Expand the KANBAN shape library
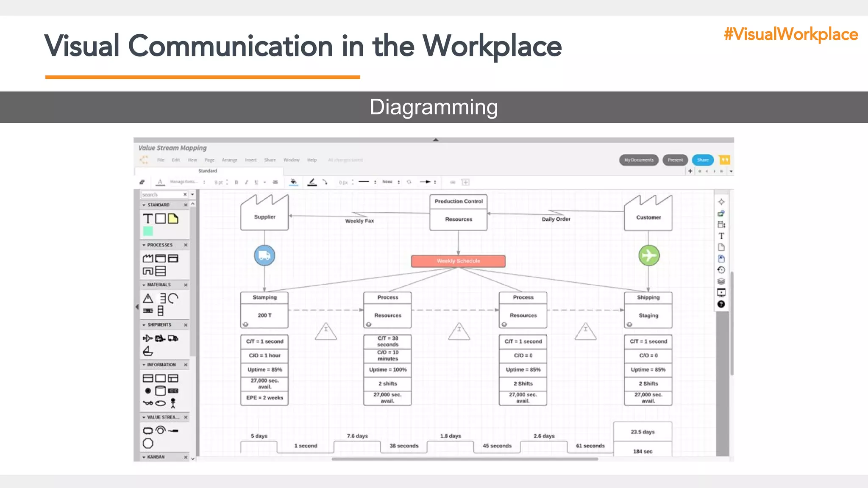This screenshot has width=868, height=488. 144,457
